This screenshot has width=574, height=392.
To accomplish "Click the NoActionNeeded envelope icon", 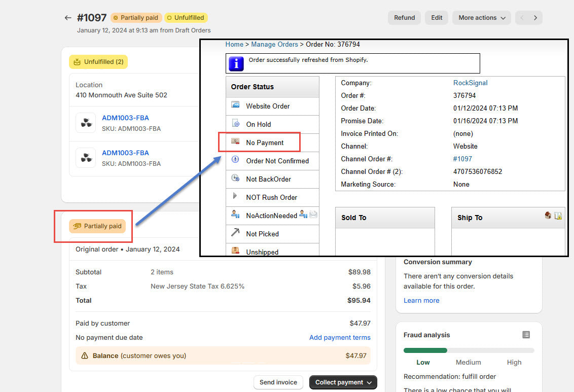I will point(313,215).
